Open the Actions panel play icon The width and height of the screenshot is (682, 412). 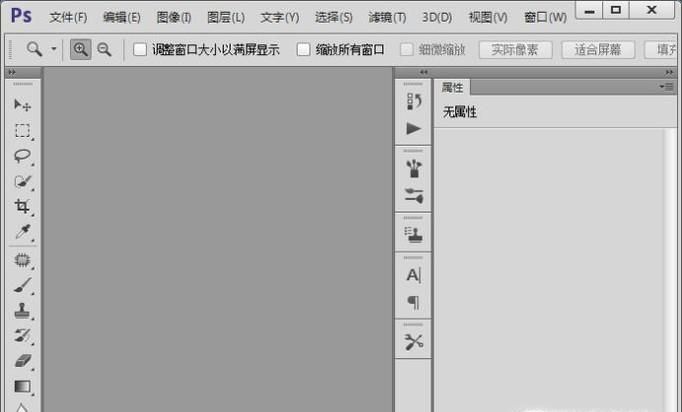coord(414,129)
